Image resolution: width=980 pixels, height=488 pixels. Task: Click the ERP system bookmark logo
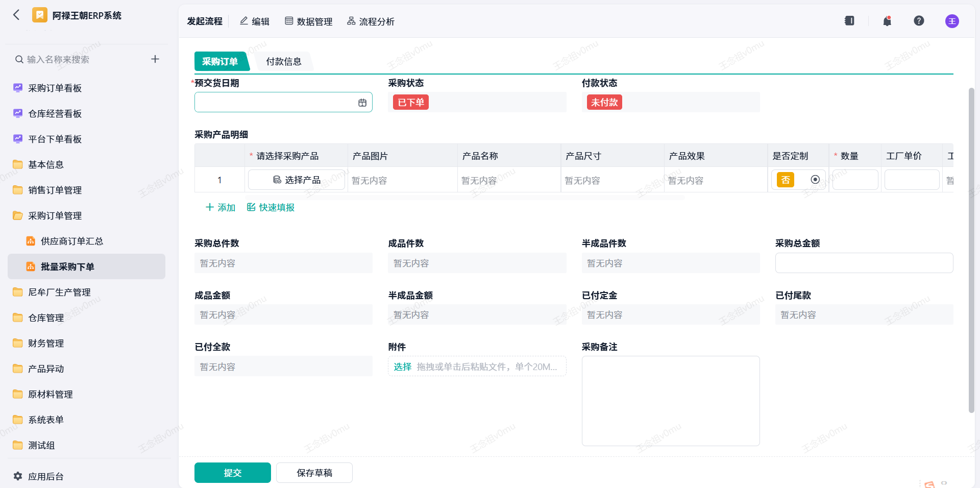coord(39,15)
